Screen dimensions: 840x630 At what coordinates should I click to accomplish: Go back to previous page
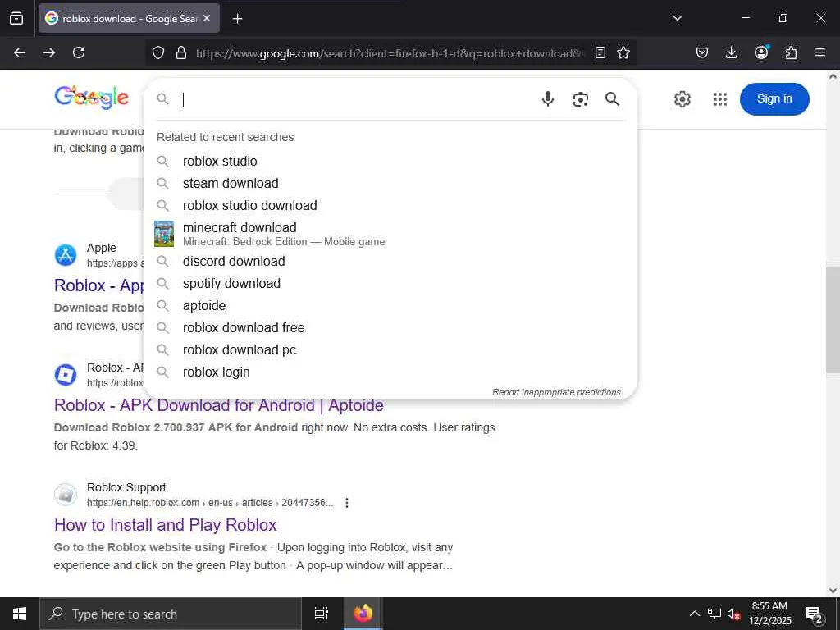(20, 52)
